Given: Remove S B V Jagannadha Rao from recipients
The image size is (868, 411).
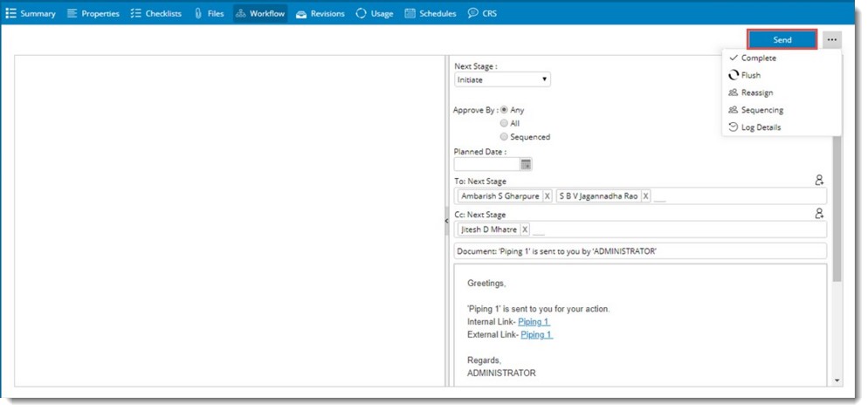Looking at the screenshot, I should (645, 196).
